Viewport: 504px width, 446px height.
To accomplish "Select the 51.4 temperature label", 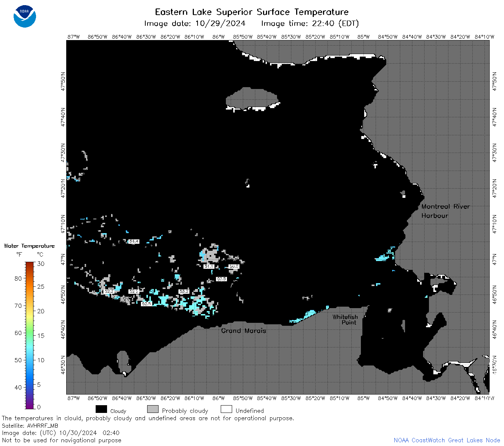I will click(x=134, y=242).
